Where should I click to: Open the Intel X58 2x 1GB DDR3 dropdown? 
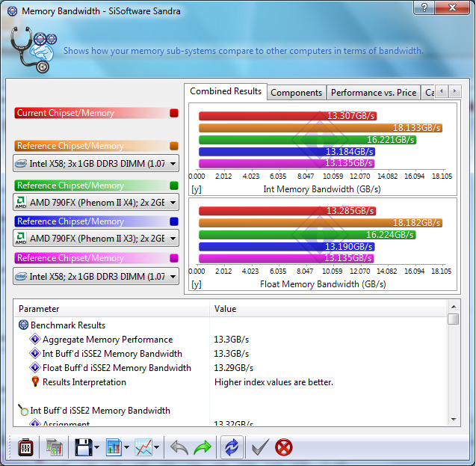[x=96, y=277]
